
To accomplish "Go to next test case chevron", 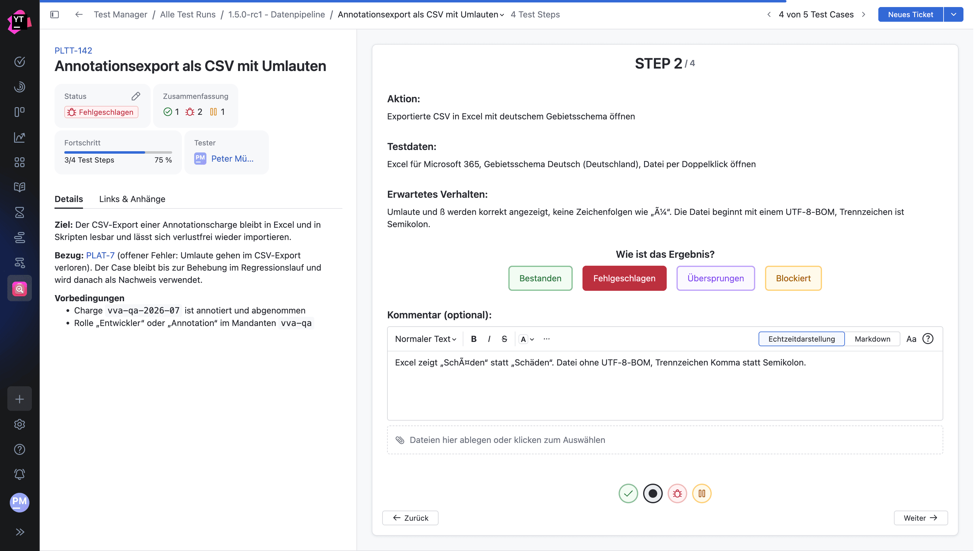I will [864, 14].
